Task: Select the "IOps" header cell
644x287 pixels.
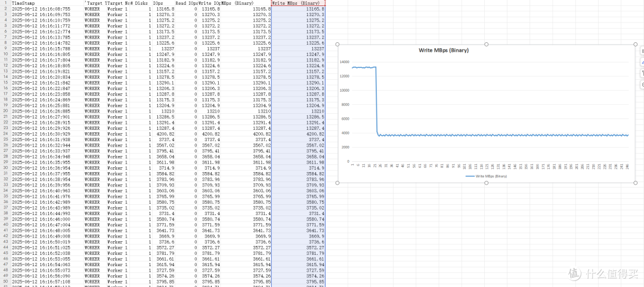Action: [x=163, y=3]
